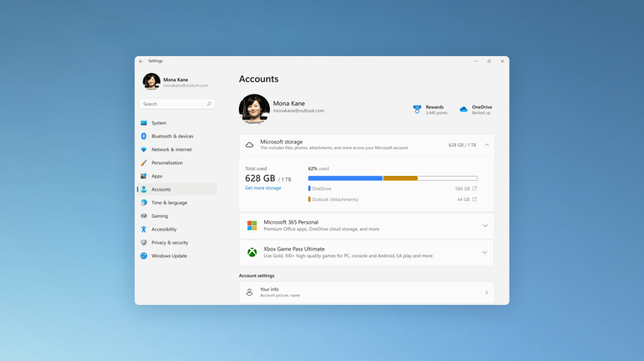Click the Rewards medal icon
The image size is (644, 361).
418,109
